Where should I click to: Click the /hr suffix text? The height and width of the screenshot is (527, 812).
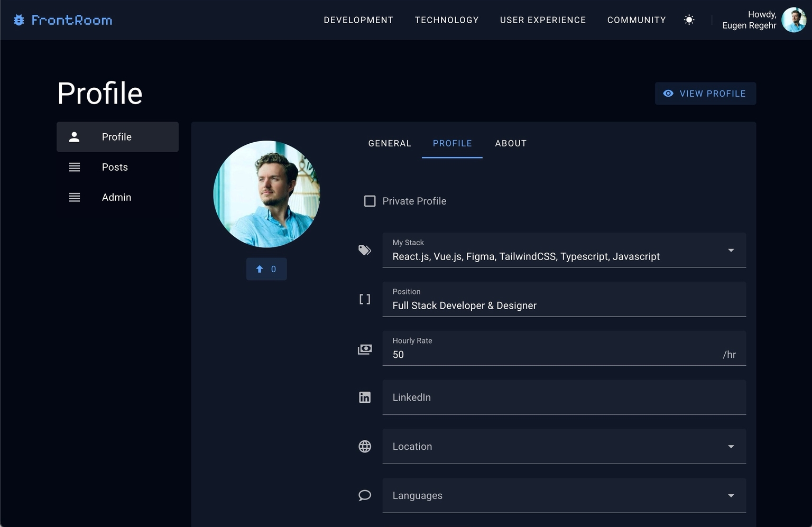(x=730, y=355)
